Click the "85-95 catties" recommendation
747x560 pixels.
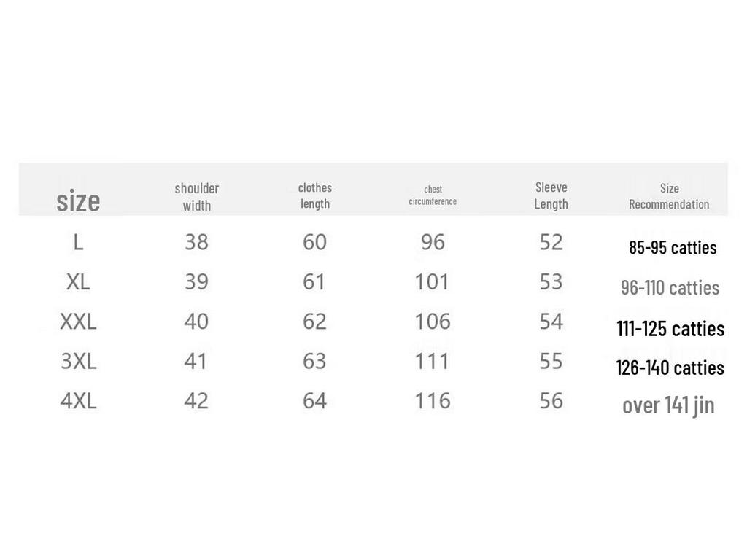pos(673,248)
